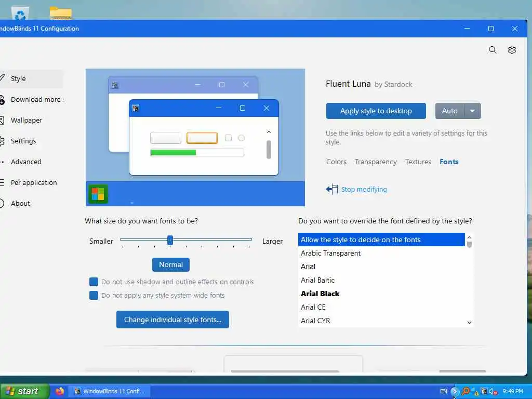This screenshot has width=532, height=399.
Task: Click the Stop modifying link
Action: pyautogui.click(x=364, y=189)
